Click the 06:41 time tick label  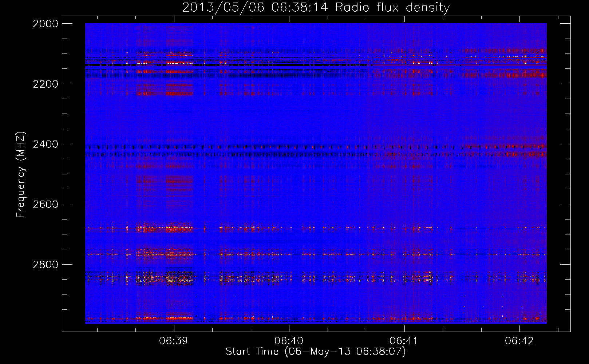pos(404,341)
